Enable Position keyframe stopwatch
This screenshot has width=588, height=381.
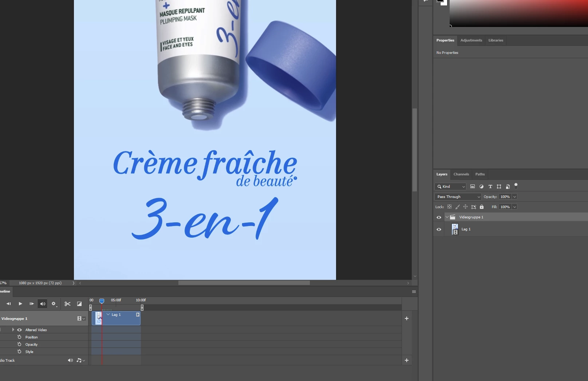pyautogui.click(x=19, y=337)
